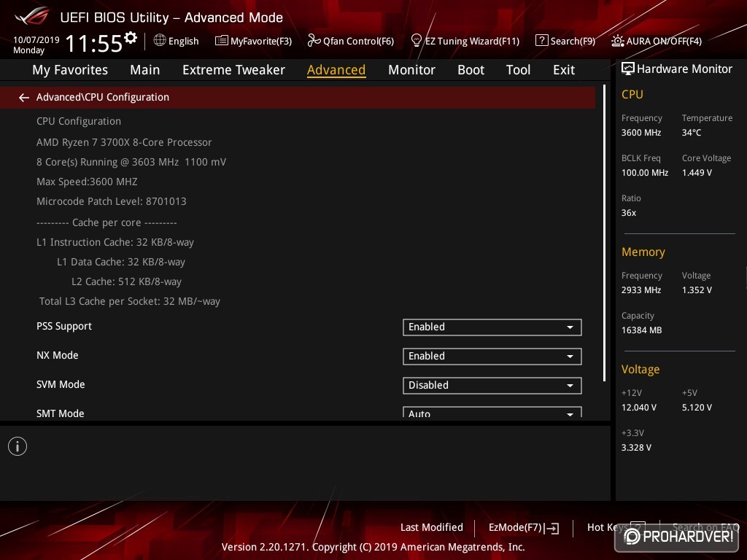Viewport: 747px width, 560px height.
Task: Open Extreme Tweaker tab
Action: click(x=233, y=70)
